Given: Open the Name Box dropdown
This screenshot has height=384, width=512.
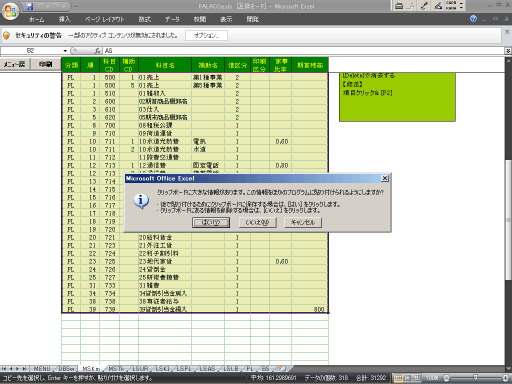Looking at the screenshot, I should point(65,51).
